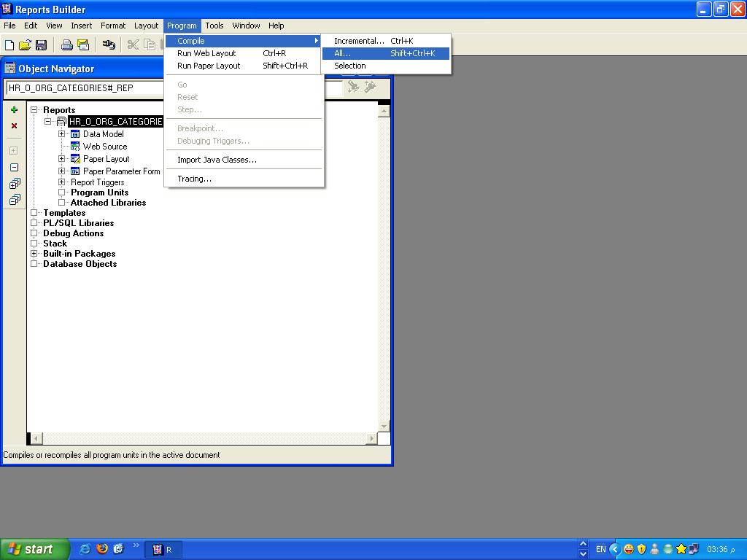This screenshot has height=560, width=747.
Task: Click Import Java Classes menu entry
Action: coord(217,160)
